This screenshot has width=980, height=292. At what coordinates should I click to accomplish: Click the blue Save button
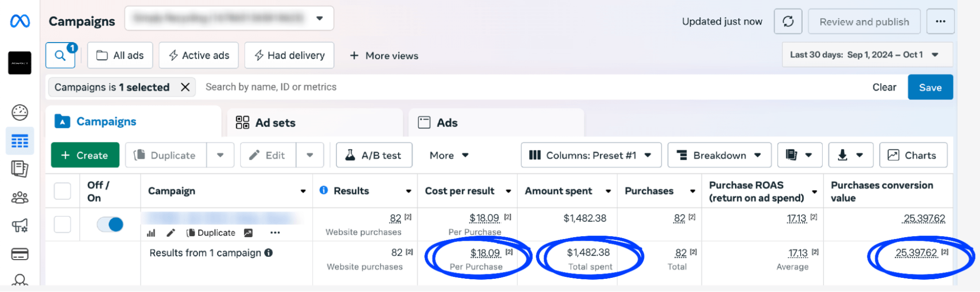930,87
